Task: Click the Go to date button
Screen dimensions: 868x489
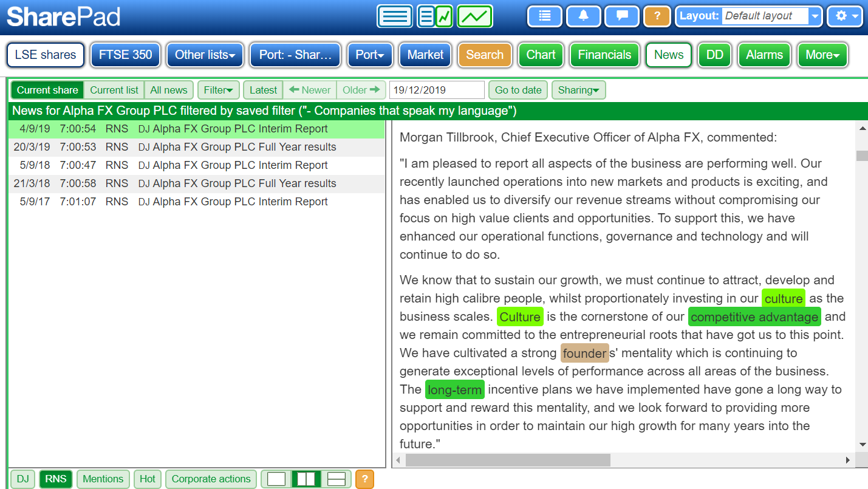Action: tap(518, 90)
